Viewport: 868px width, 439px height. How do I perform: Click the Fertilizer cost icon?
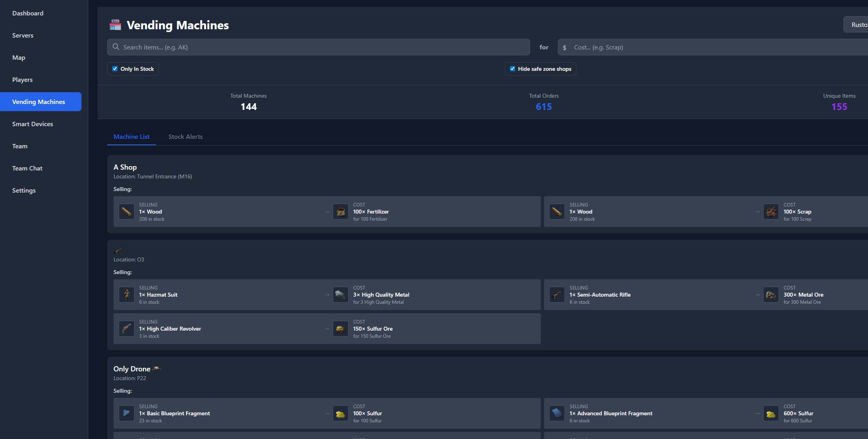coord(341,212)
